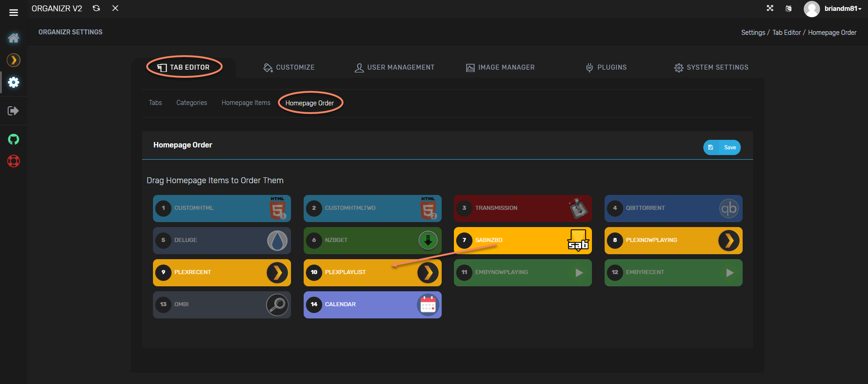Click the OMBI label text
The height and width of the screenshot is (384, 868).
pyautogui.click(x=181, y=304)
